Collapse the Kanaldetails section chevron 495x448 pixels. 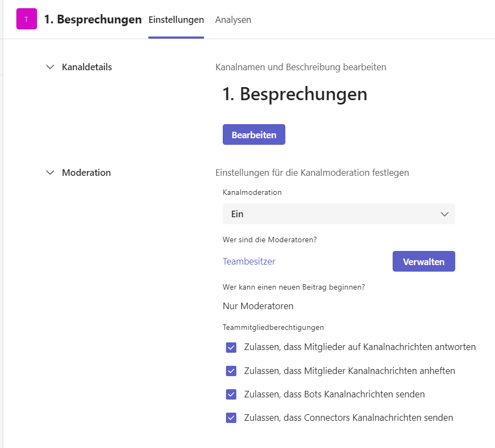[x=51, y=67]
